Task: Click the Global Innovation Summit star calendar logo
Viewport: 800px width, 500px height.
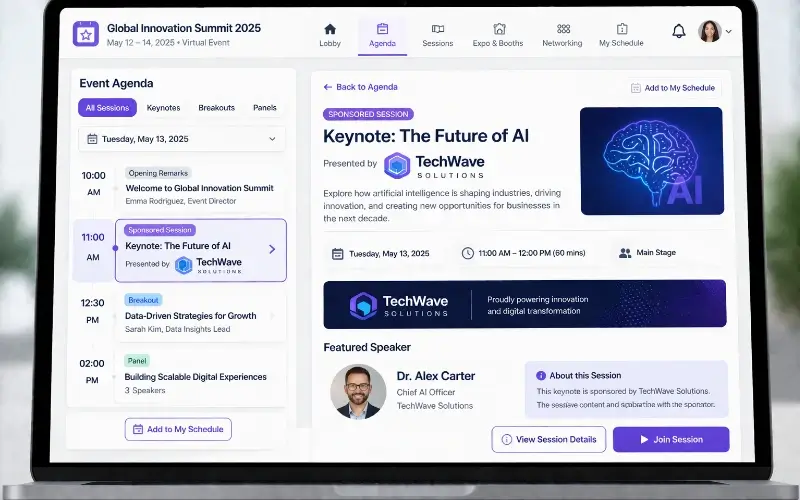Action: pos(86,34)
